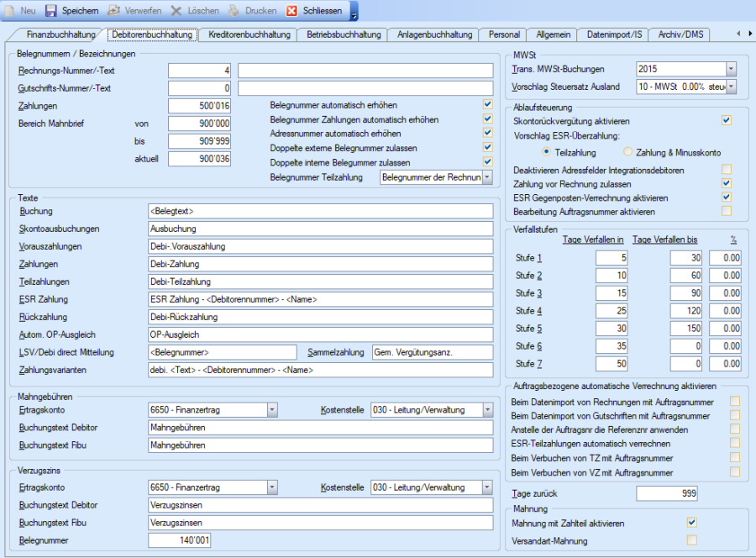The width and height of the screenshot is (756, 558).
Task: Click the red Schliessen icon
Action: (291, 11)
